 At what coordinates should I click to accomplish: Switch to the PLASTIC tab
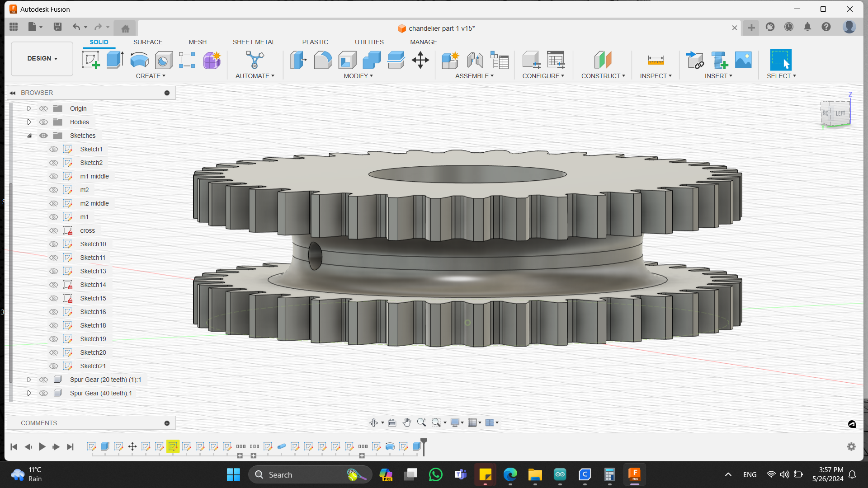[x=315, y=42]
